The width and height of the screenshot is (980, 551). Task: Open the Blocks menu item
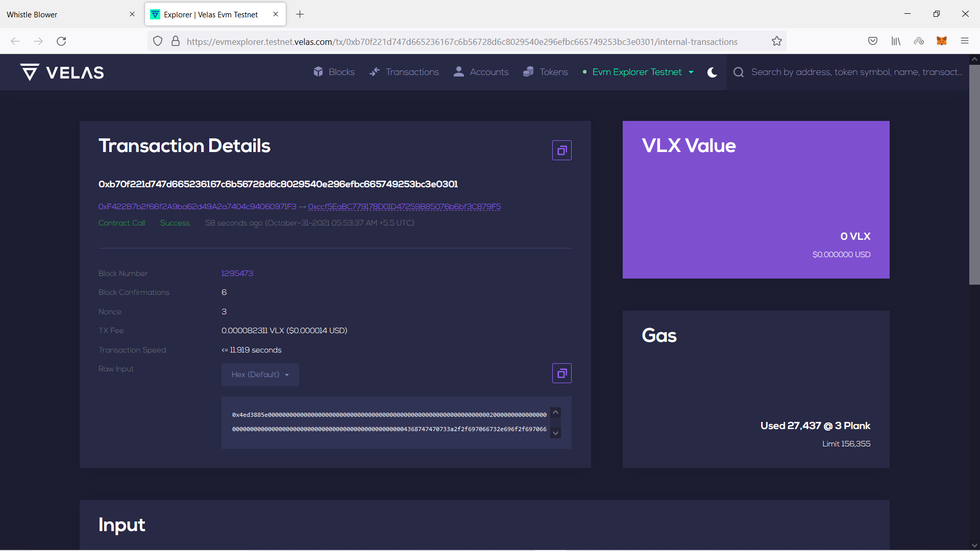click(334, 72)
